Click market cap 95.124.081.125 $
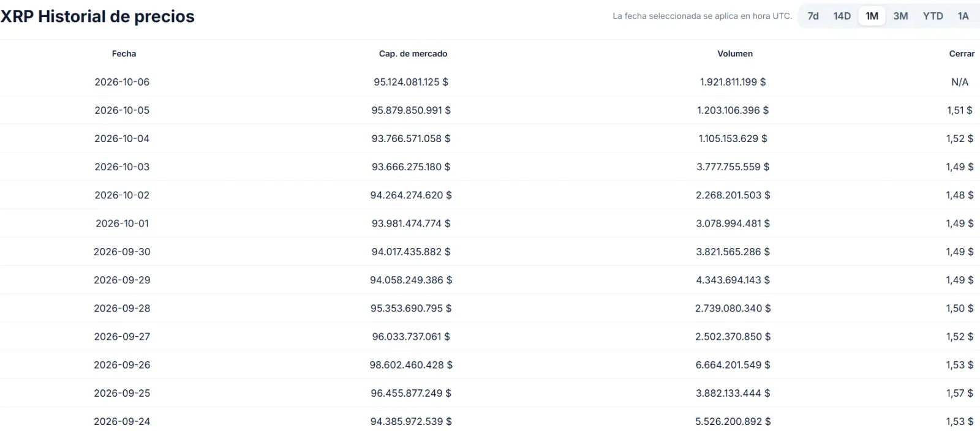 coord(411,82)
